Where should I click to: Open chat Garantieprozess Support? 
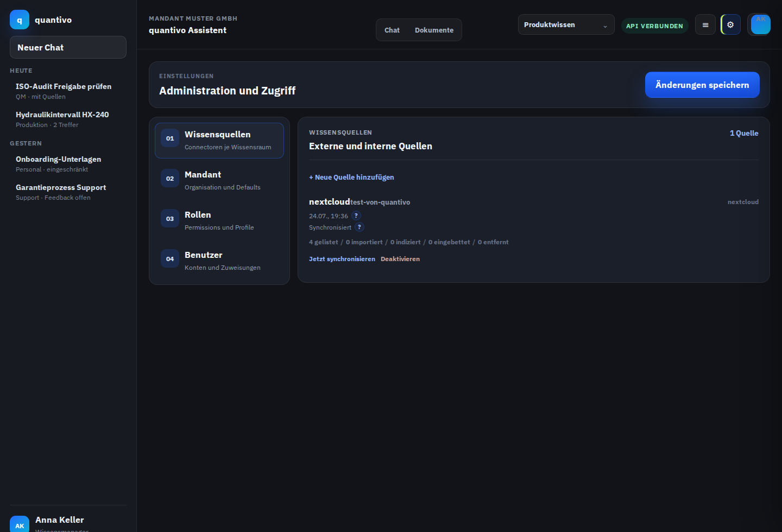pos(68,192)
